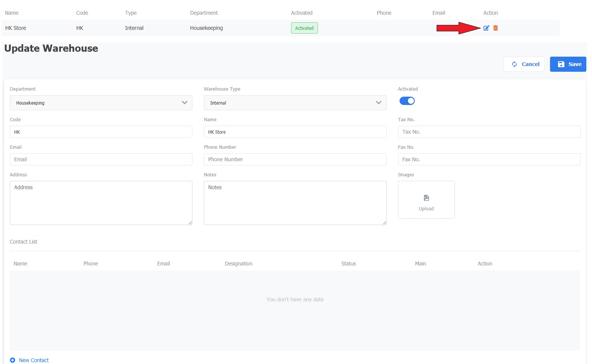
Task: Select the Email input box
Action: (101, 159)
